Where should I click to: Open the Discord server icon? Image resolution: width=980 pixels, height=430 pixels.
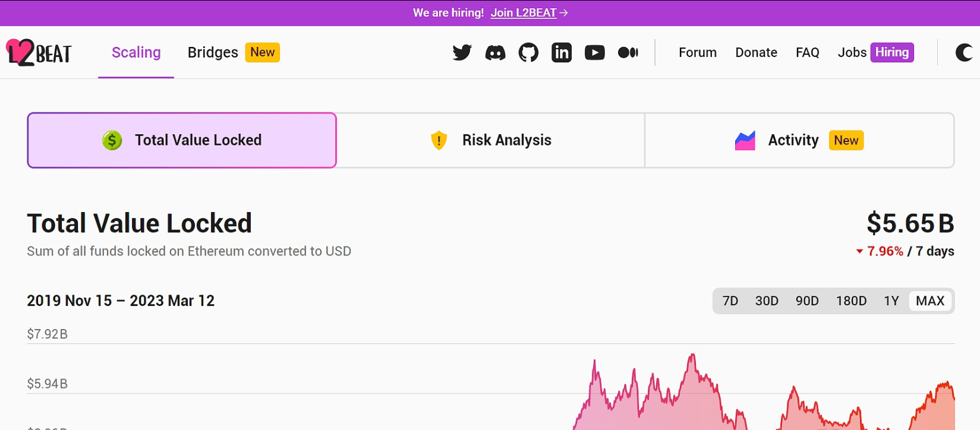point(495,53)
